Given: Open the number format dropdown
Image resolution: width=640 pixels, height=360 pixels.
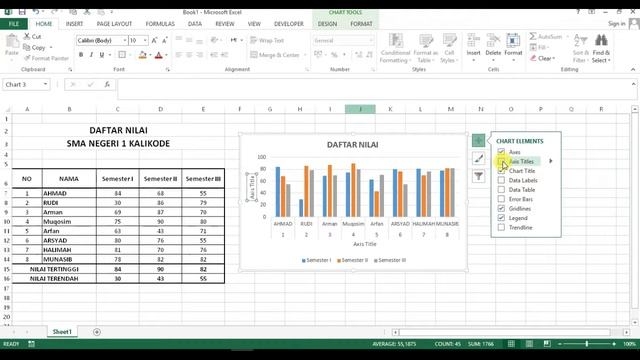Looking at the screenshot, I should pos(371,40).
